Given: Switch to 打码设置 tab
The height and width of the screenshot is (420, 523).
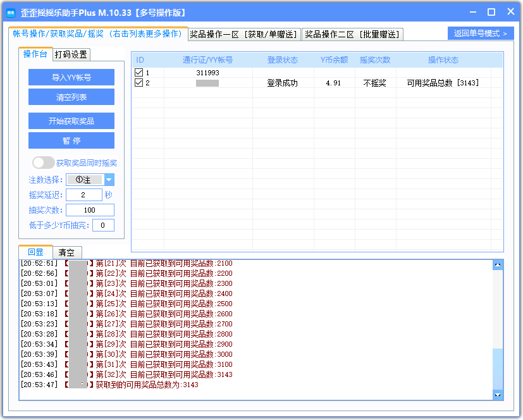Looking at the screenshot, I should pyautogui.click(x=71, y=54).
